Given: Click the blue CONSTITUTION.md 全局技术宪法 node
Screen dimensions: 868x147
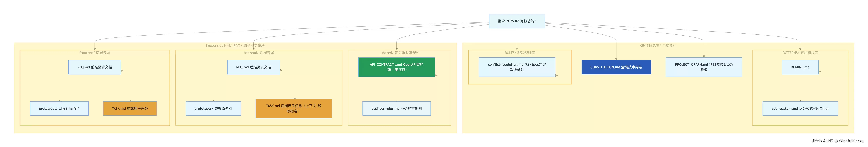Looking at the screenshot, I should 616,67.
